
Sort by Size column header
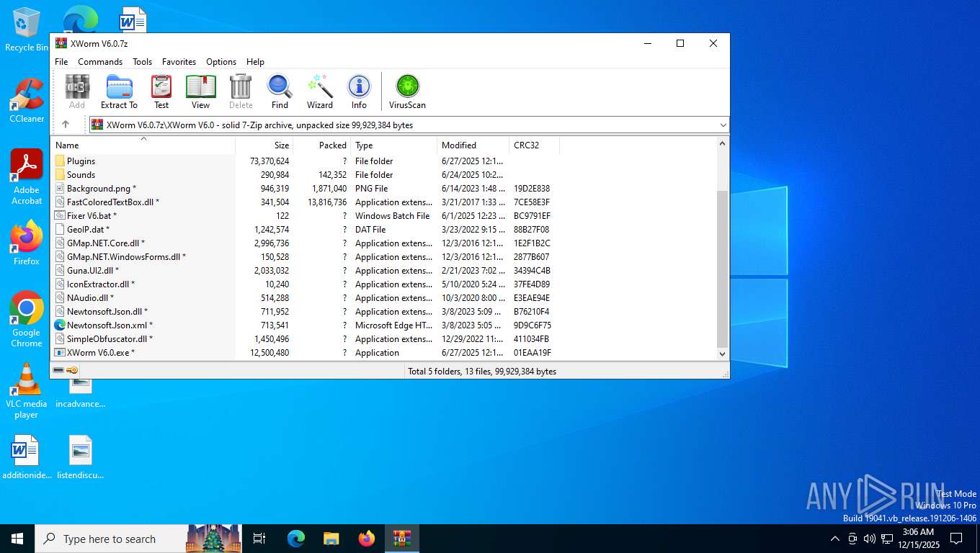(x=264, y=145)
